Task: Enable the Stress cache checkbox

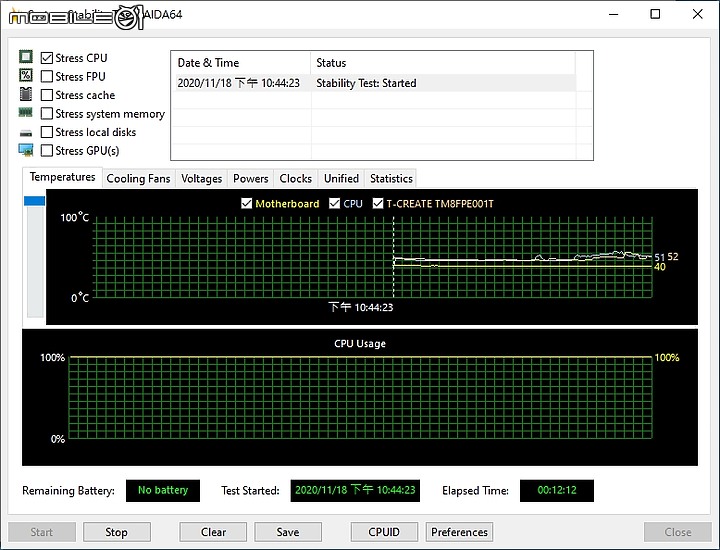Action: click(47, 95)
